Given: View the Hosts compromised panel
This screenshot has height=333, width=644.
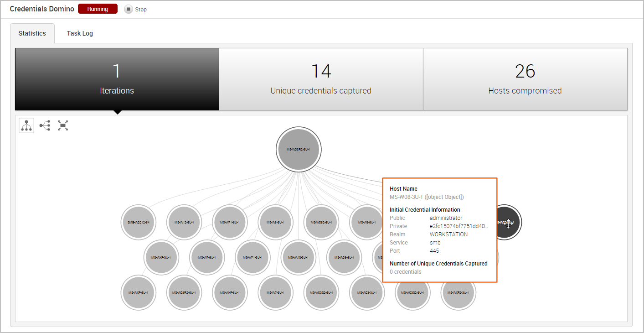Looking at the screenshot, I should [x=525, y=79].
